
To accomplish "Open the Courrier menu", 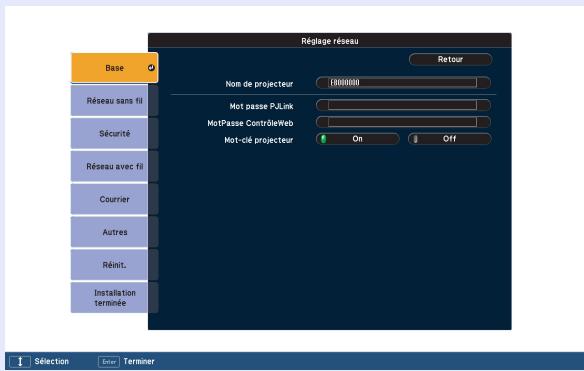I will point(114,199).
